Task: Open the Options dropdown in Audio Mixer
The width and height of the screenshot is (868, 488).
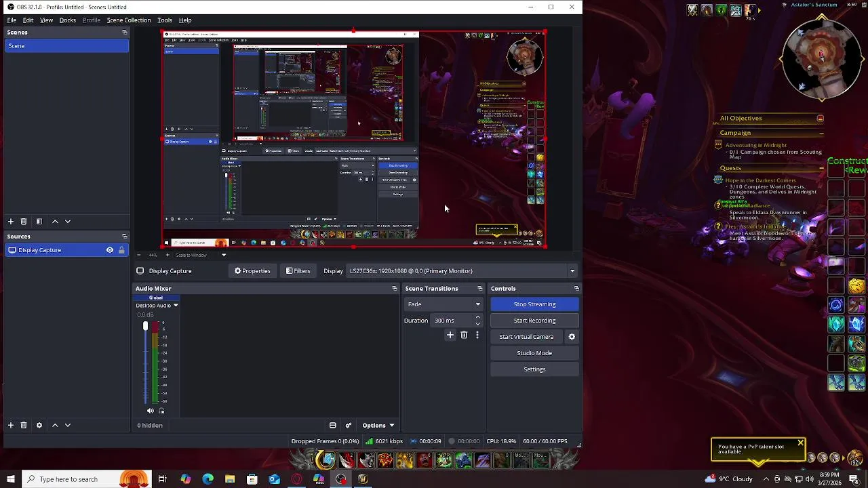Action: click(x=378, y=426)
